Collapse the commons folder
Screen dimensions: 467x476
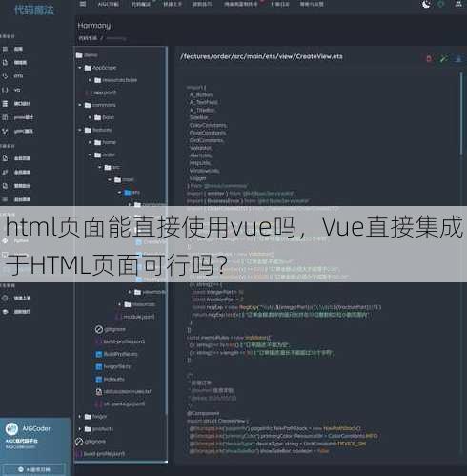coord(80,105)
